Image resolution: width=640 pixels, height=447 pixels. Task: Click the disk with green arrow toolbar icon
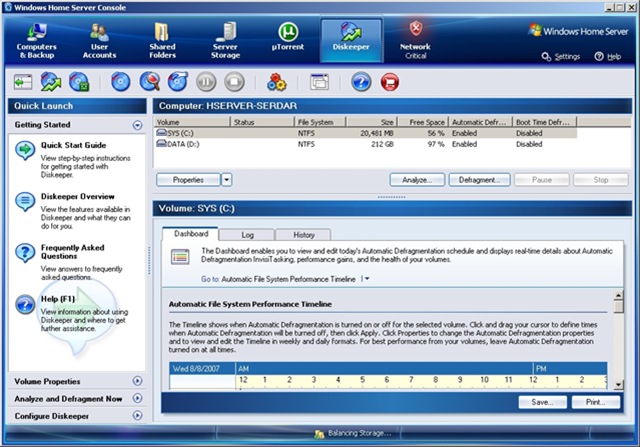click(x=51, y=82)
